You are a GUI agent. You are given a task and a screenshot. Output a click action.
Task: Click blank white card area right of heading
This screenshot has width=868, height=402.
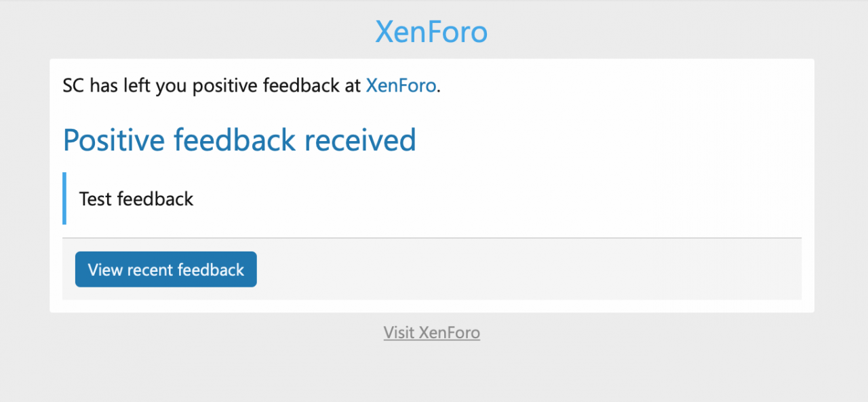610,140
